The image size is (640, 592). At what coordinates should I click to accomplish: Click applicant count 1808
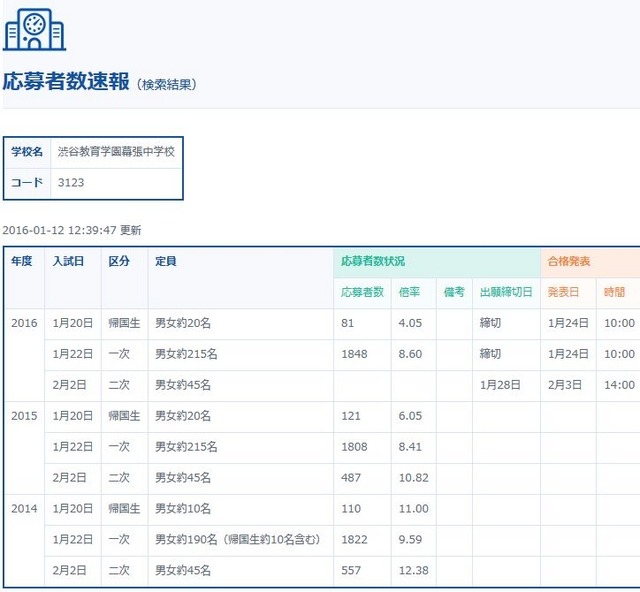coord(354,447)
